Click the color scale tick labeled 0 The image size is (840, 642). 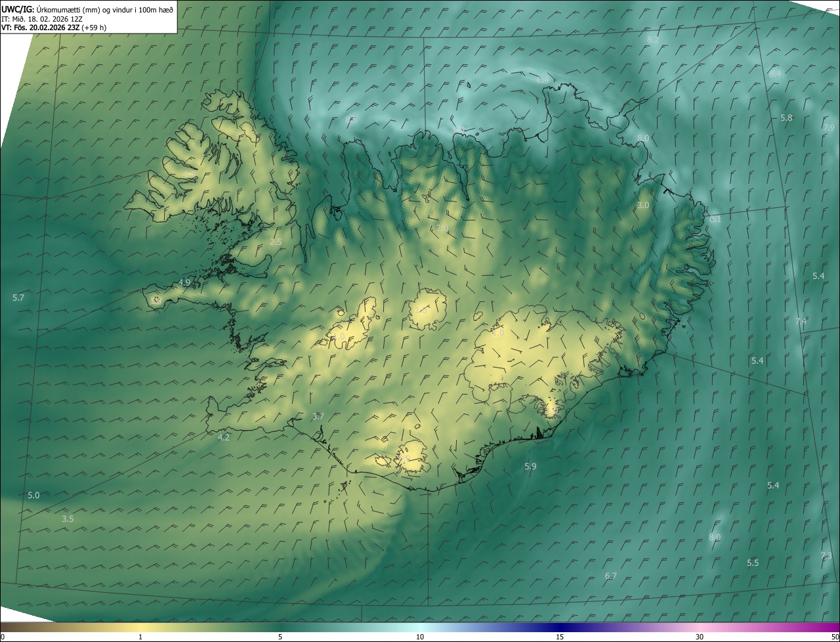coord(2,637)
